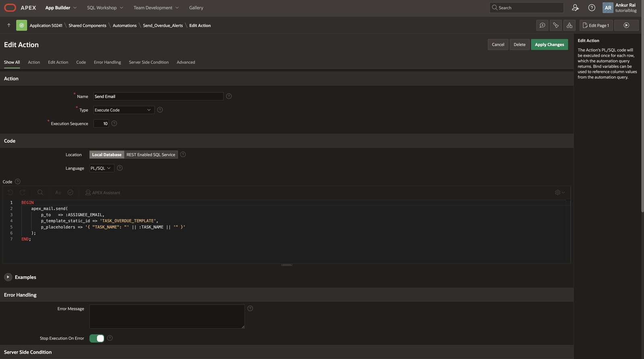Switch to the Error Handling tab

(x=107, y=62)
